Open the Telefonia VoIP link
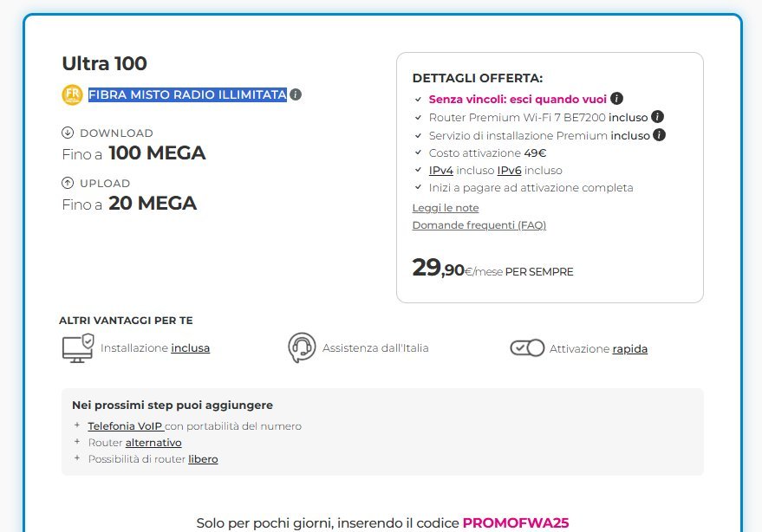The height and width of the screenshot is (532, 762). (x=125, y=426)
